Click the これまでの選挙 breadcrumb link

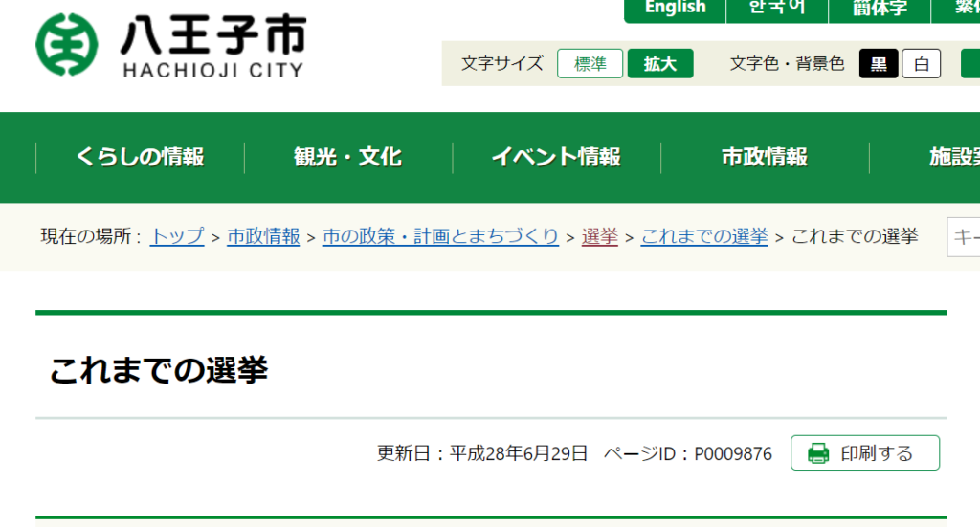coord(704,236)
